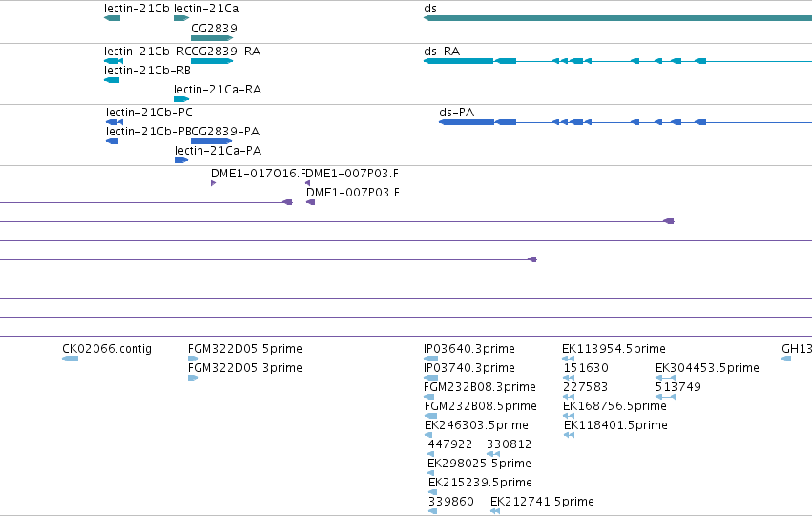Select the lectin-21Ca gene arrow glyph
The width and height of the screenshot is (812, 516).
[x=181, y=18]
